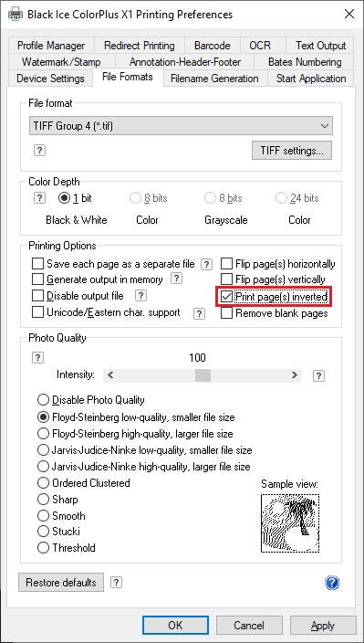The image size is (364, 643).
Task: Enable Unicode/Eastern char. support
Action: click(37, 312)
